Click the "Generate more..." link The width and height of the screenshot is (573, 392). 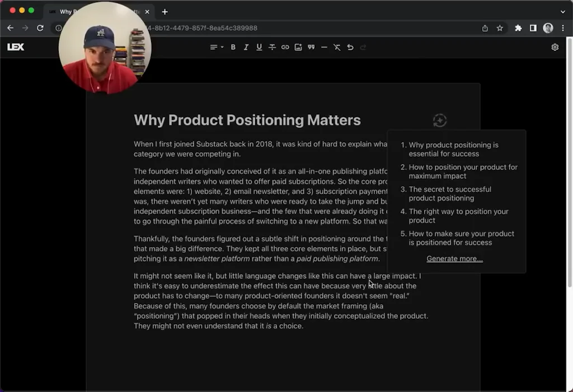coord(454,258)
